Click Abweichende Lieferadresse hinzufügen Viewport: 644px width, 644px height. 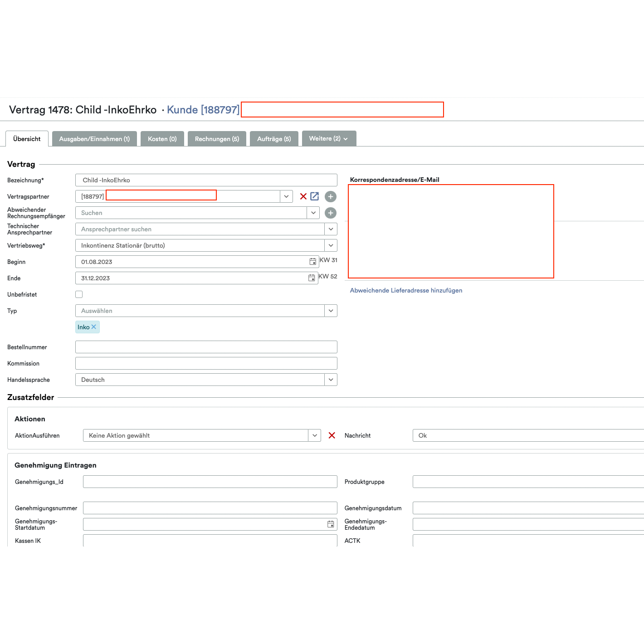tap(406, 290)
